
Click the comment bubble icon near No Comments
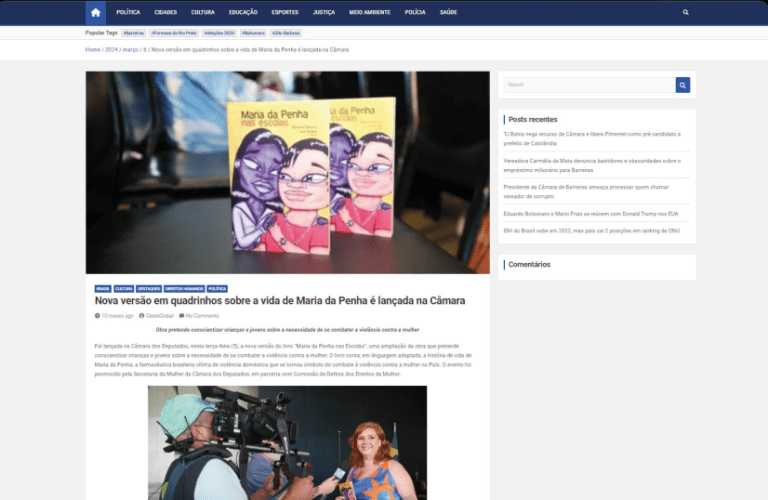click(181, 315)
